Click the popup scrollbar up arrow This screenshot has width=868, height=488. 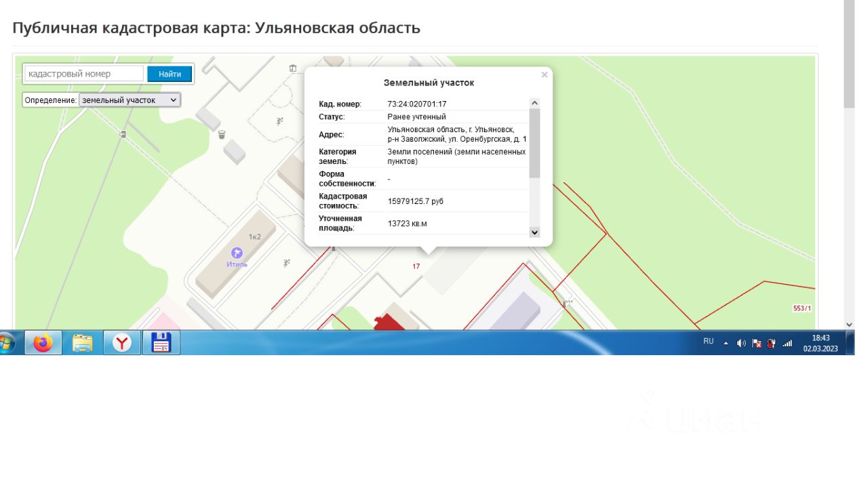534,104
